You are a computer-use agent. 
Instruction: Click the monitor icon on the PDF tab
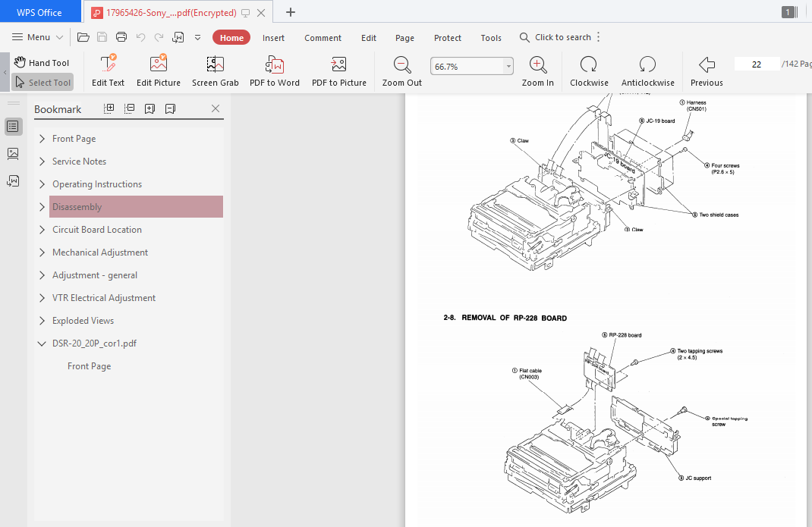click(245, 13)
